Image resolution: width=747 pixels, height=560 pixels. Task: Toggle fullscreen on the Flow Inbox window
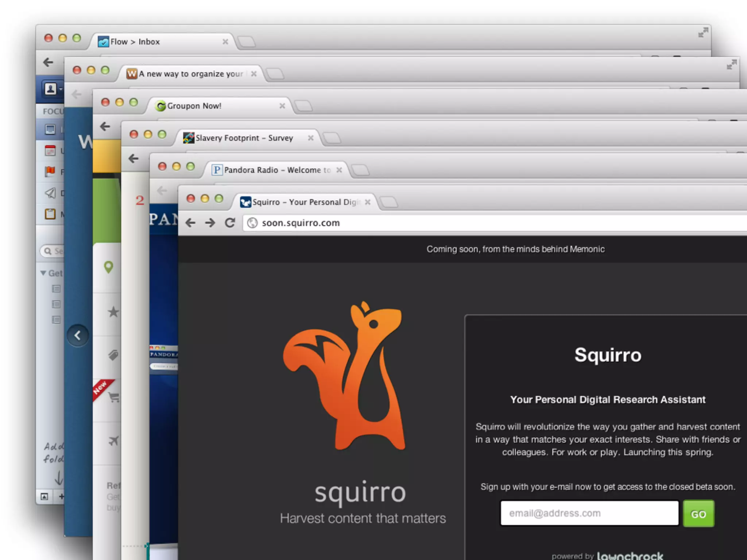coord(703,33)
